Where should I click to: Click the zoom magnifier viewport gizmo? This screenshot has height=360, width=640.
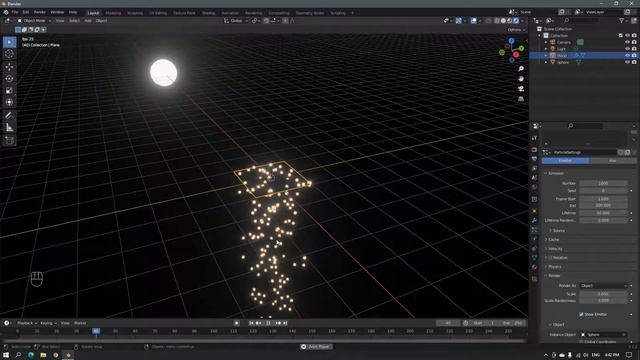click(521, 69)
